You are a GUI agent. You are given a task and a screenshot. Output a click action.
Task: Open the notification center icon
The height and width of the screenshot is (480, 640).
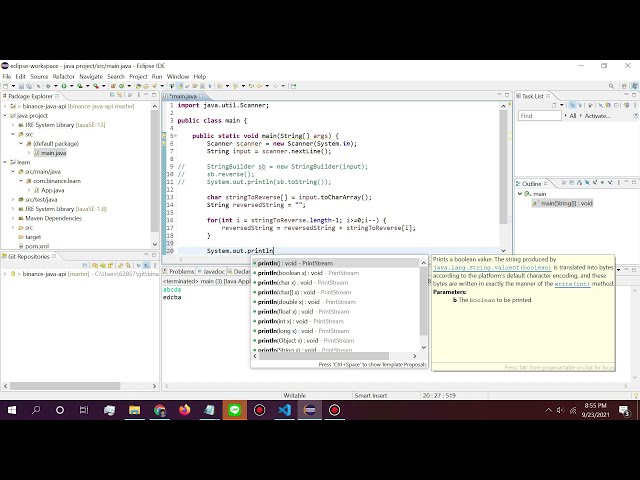pos(624,410)
